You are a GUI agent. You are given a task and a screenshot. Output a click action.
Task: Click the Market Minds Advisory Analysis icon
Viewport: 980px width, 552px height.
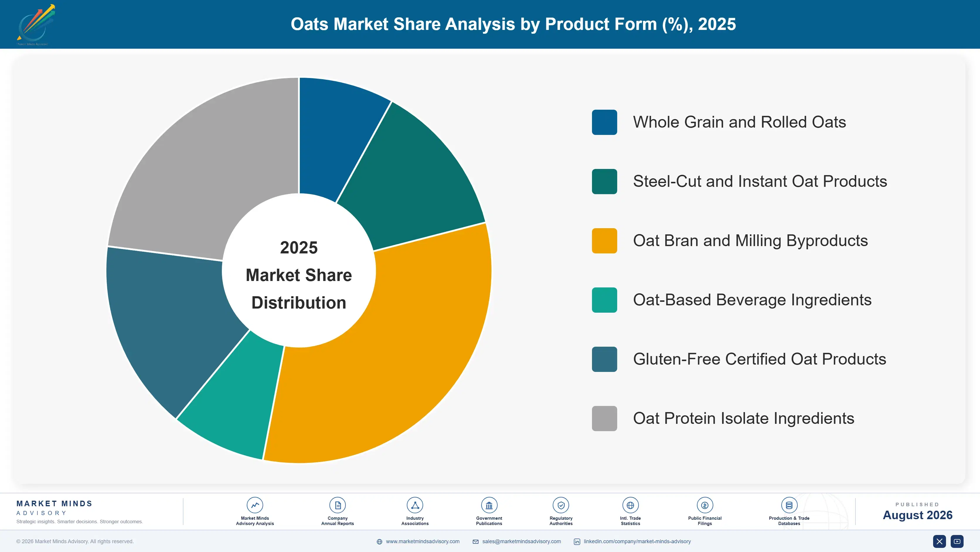(255, 505)
